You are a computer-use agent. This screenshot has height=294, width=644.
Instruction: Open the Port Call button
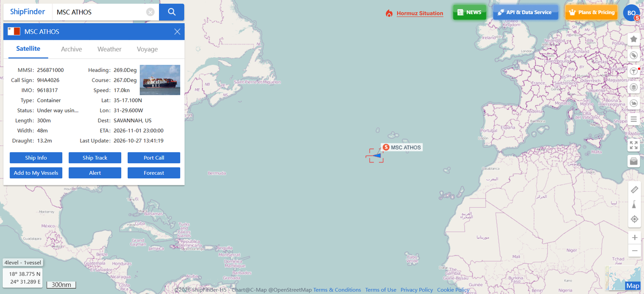[154, 158]
